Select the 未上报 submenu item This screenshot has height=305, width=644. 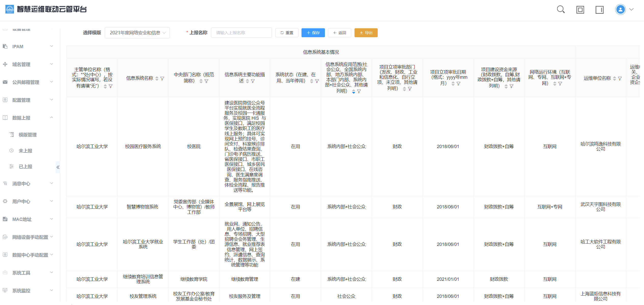[25, 151]
